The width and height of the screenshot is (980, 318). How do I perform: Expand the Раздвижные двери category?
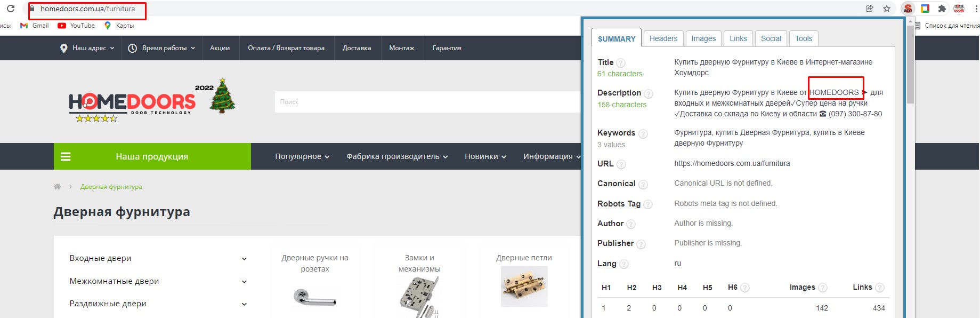click(244, 304)
